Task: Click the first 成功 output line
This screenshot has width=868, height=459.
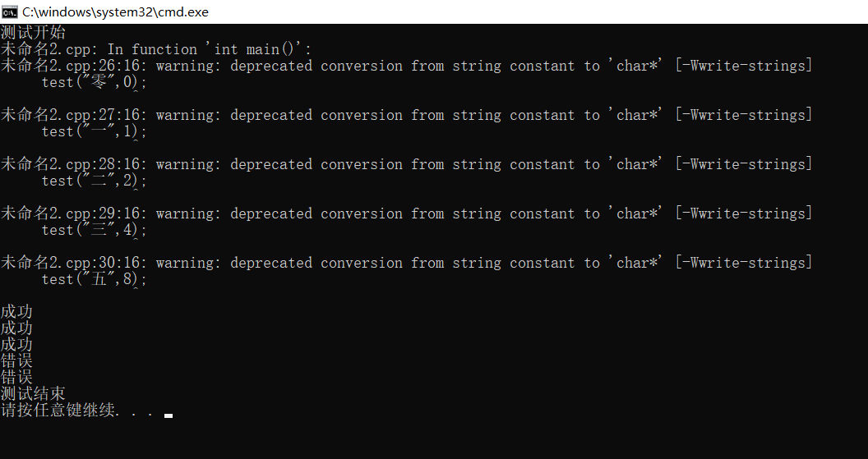Action: click(x=16, y=312)
